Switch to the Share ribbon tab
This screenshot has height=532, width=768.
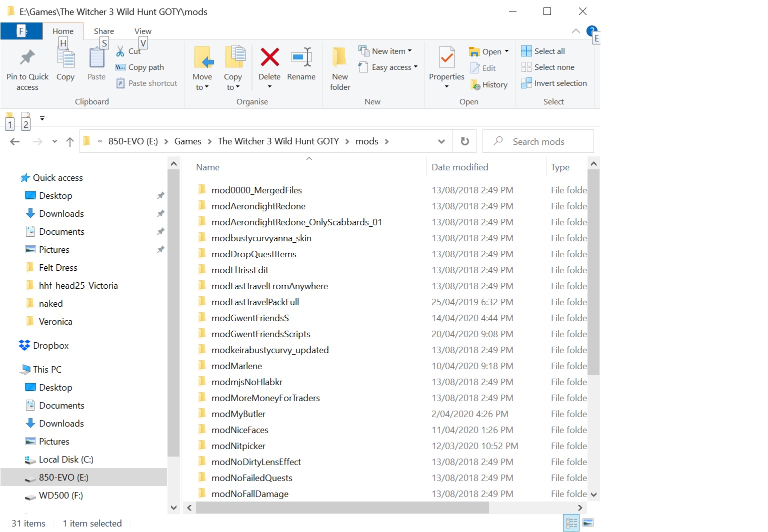point(104,31)
